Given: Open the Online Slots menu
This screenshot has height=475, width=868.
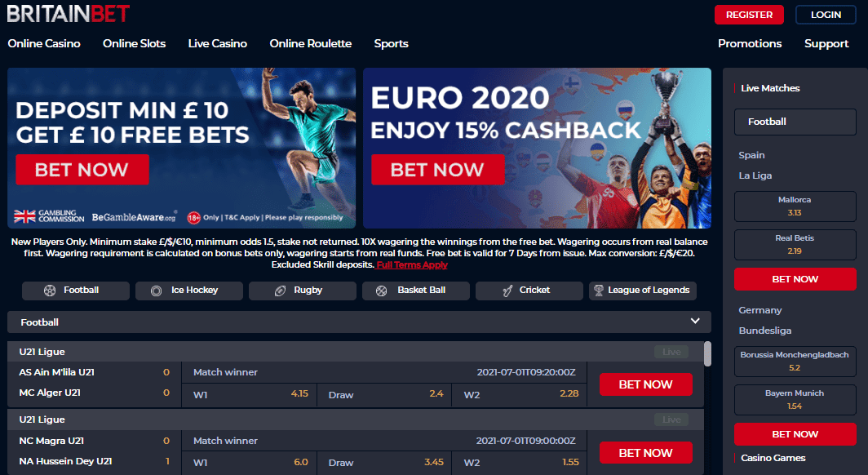Looking at the screenshot, I should pyautogui.click(x=134, y=44).
